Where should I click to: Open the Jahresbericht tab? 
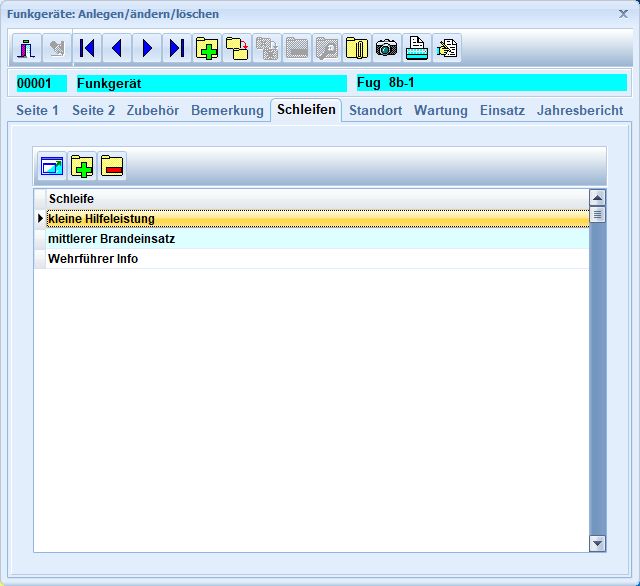point(580,110)
